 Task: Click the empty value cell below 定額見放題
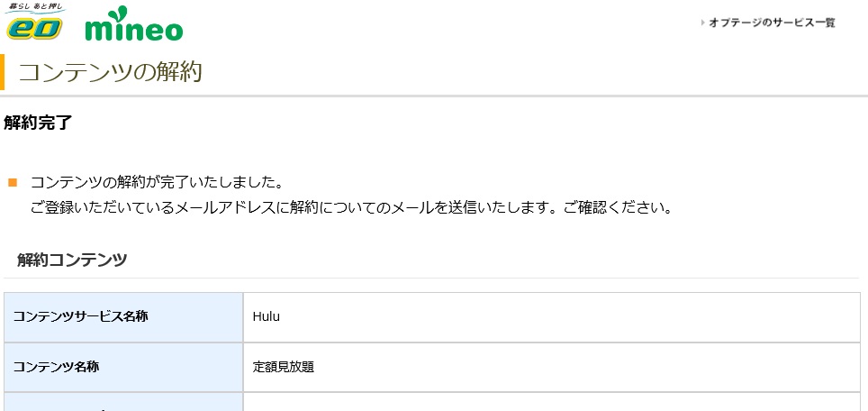point(551,402)
